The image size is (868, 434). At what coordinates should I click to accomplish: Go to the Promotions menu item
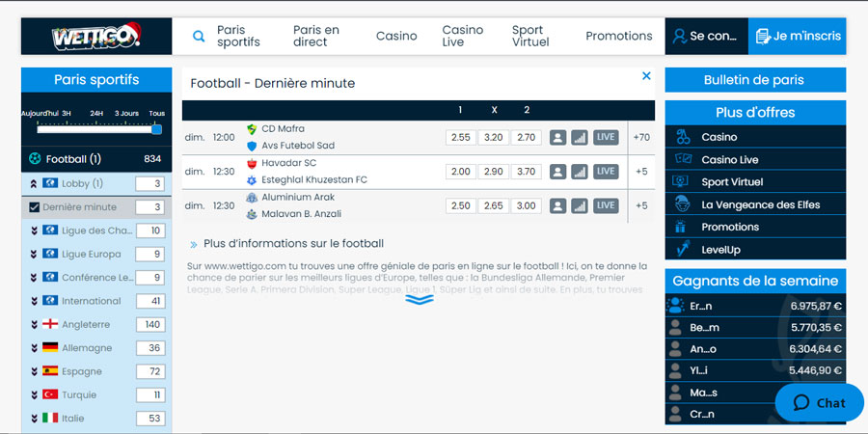click(x=618, y=36)
